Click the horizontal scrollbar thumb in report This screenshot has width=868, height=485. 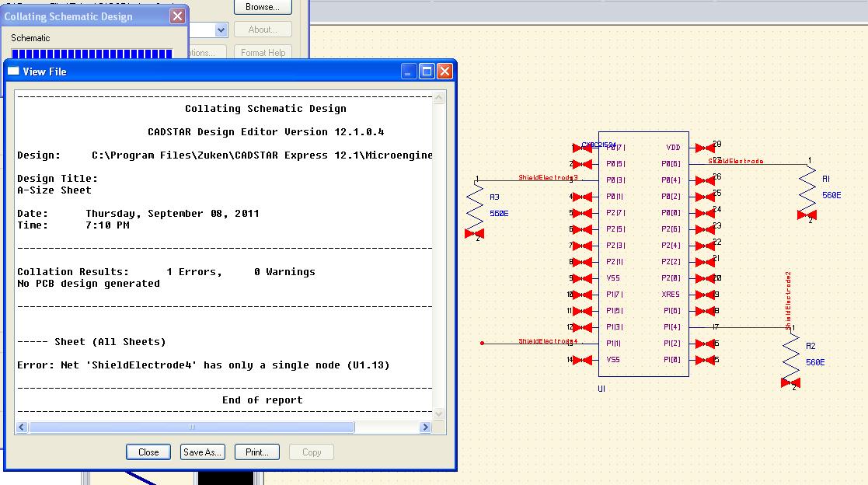pos(191,427)
